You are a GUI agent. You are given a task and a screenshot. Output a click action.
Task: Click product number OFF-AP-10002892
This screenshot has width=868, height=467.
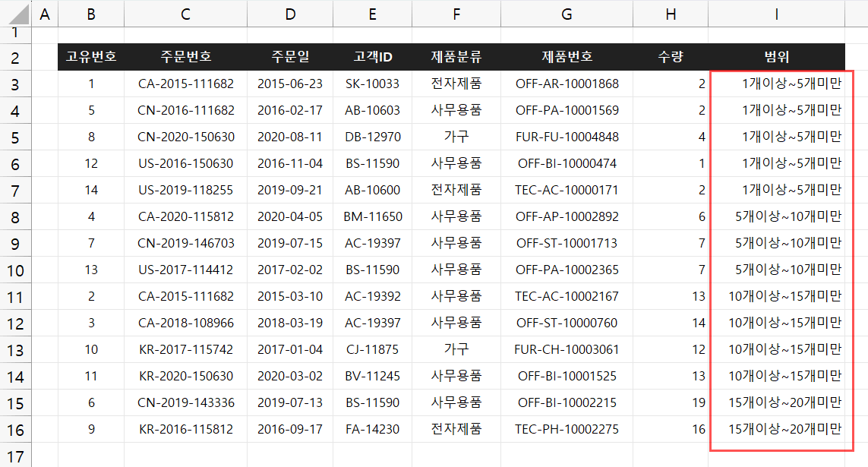pos(567,217)
